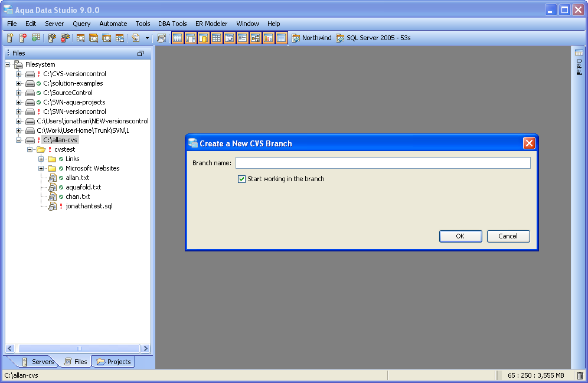Uncheck Start working in the branch

[x=241, y=179]
